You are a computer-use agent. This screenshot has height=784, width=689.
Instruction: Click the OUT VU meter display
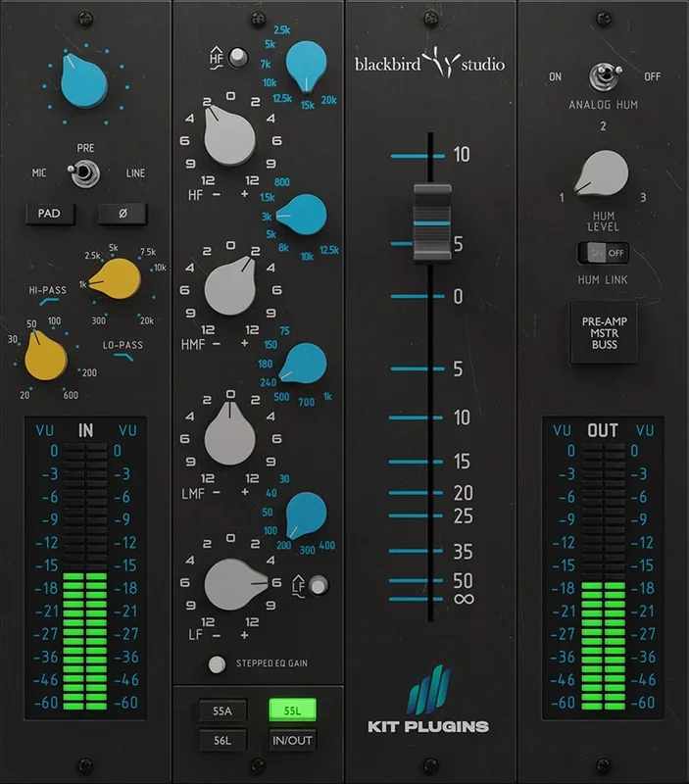click(603, 568)
